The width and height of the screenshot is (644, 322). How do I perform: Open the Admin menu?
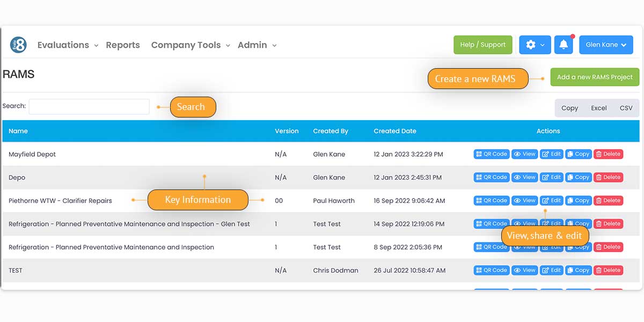click(253, 45)
